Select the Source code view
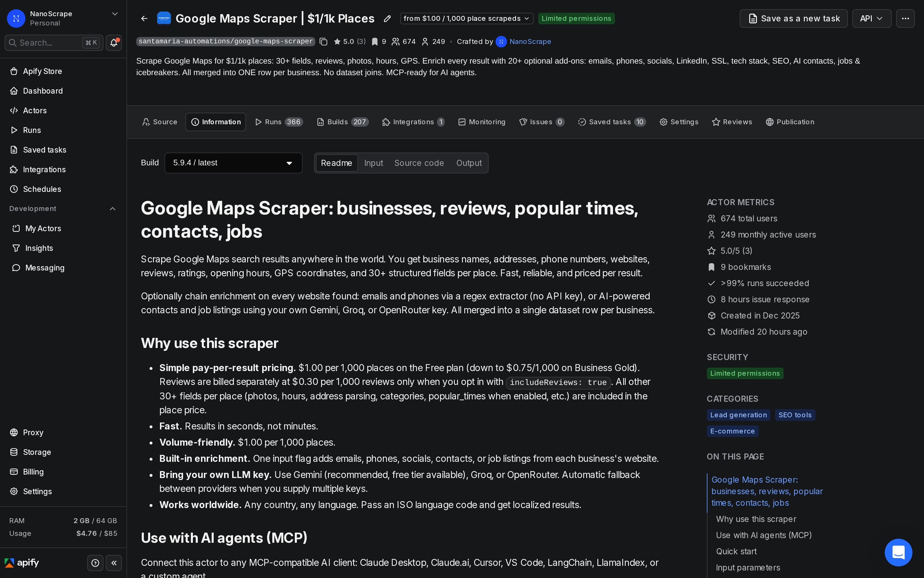 (x=419, y=163)
